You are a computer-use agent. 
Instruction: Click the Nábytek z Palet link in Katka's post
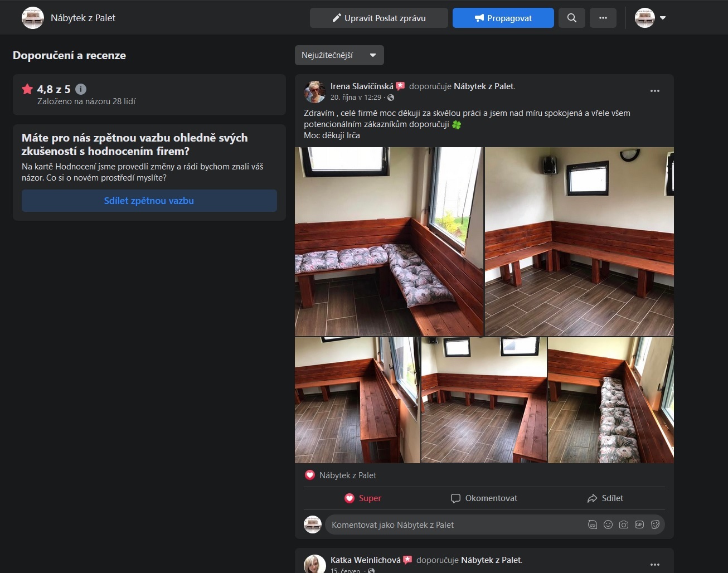[x=491, y=560]
